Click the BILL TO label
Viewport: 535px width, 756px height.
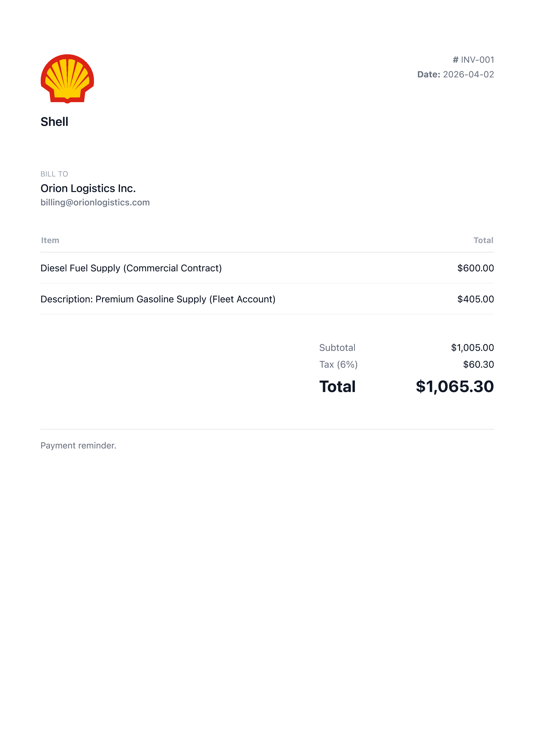[x=54, y=174]
